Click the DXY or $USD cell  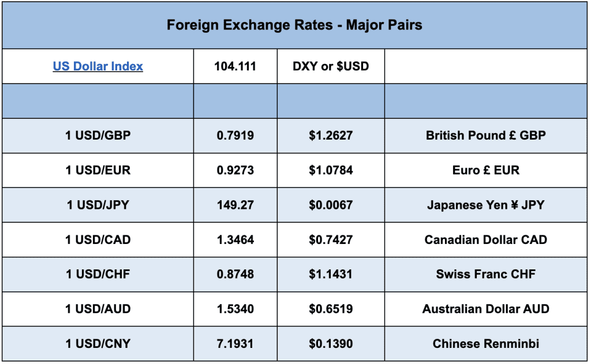[x=331, y=66]
